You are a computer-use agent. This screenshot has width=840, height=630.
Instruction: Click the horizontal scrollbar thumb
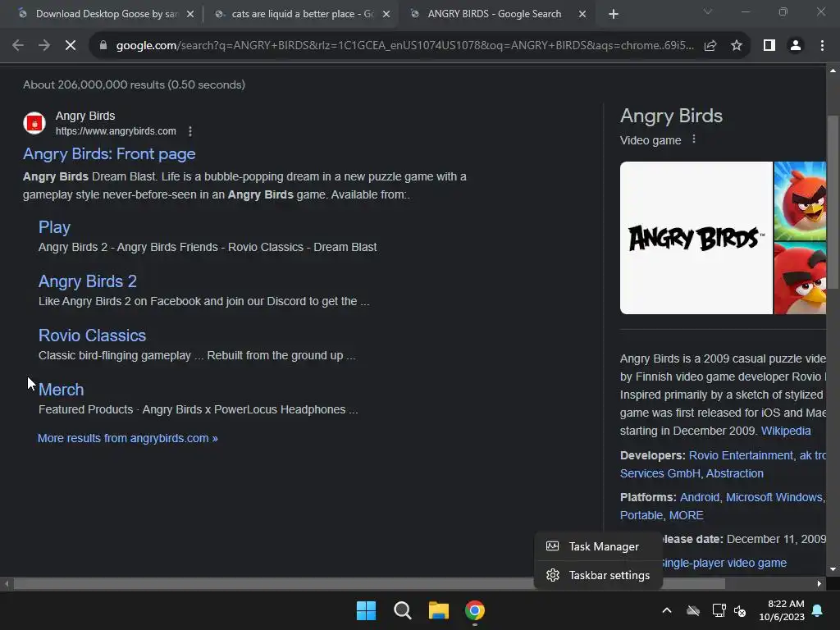coord(369,583)
